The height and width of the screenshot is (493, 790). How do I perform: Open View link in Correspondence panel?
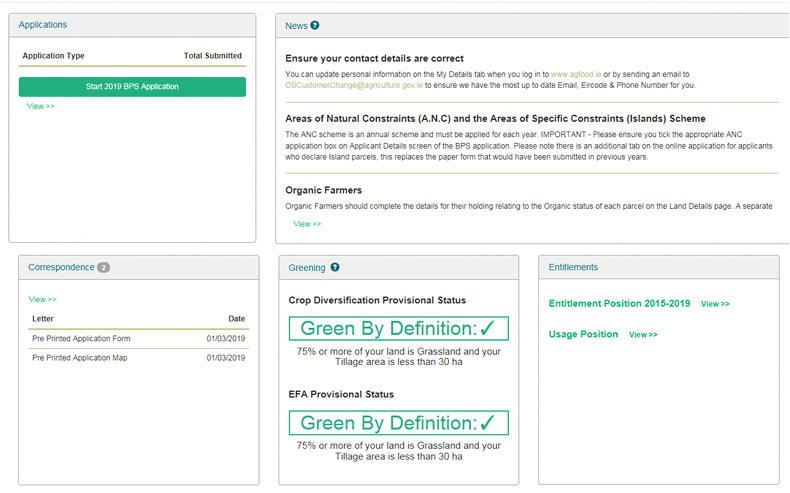tap(43, 299)
